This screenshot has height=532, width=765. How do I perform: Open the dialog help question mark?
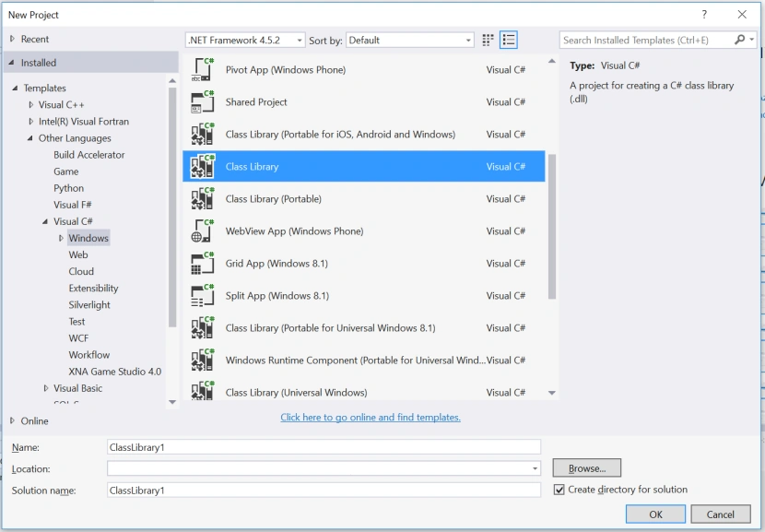tap(704, 15)
